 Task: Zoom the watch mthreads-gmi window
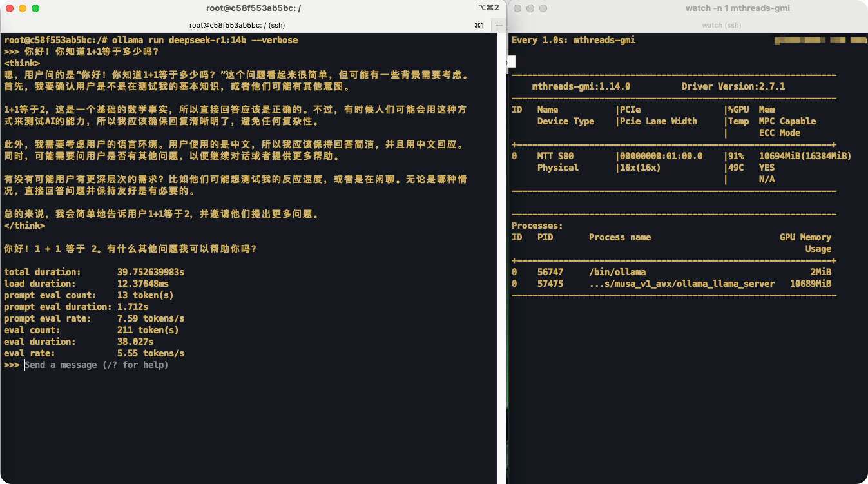tap(543, 8)
